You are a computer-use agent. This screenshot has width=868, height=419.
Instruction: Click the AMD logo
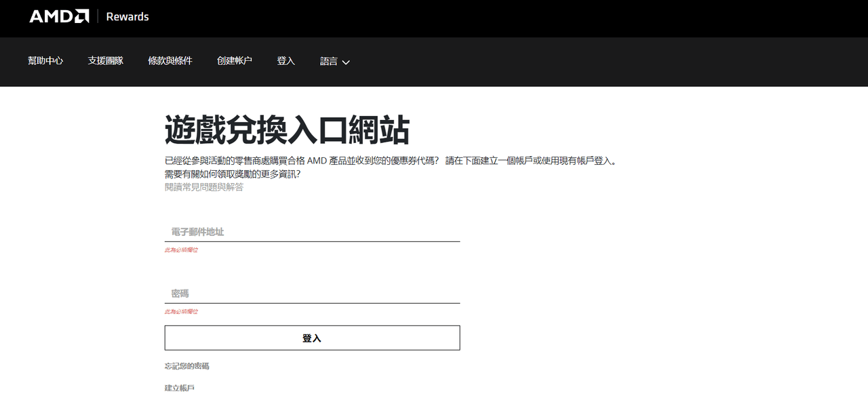[59, 16]
